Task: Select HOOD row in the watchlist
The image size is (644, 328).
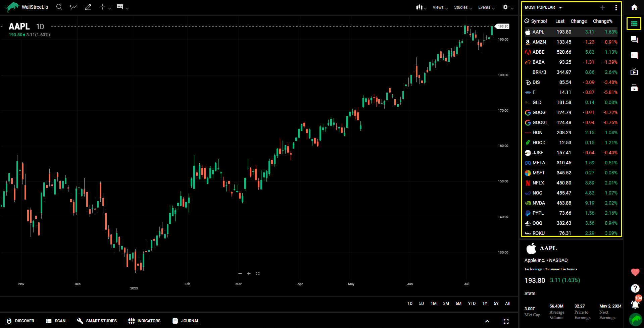Action: click(571, 143)
